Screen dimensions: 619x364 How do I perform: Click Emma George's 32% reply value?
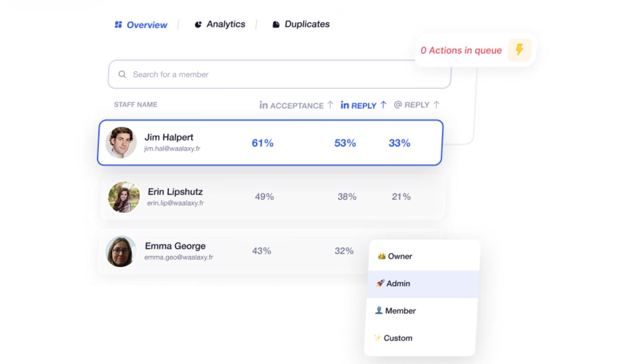(344, 251)
